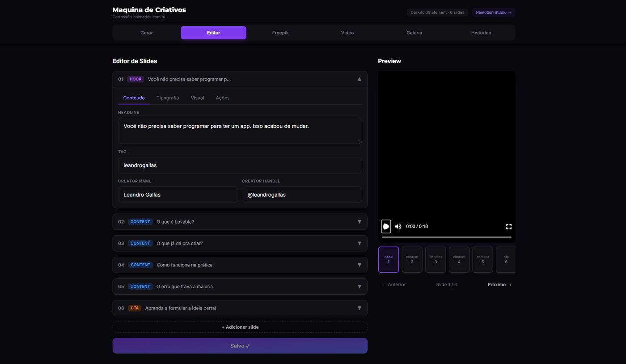Click the 'DarkBoldStatement · 6 slides' label
Viewport: 626px width, 364px height.
point(437,13)
